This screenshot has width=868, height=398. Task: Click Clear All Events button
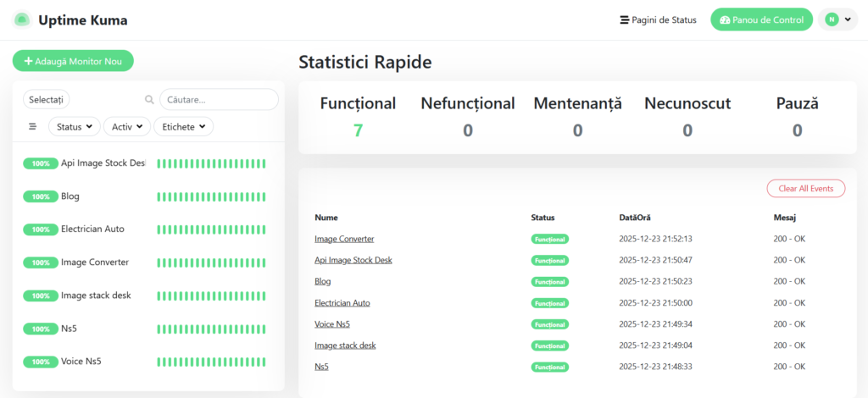[805, 189]
